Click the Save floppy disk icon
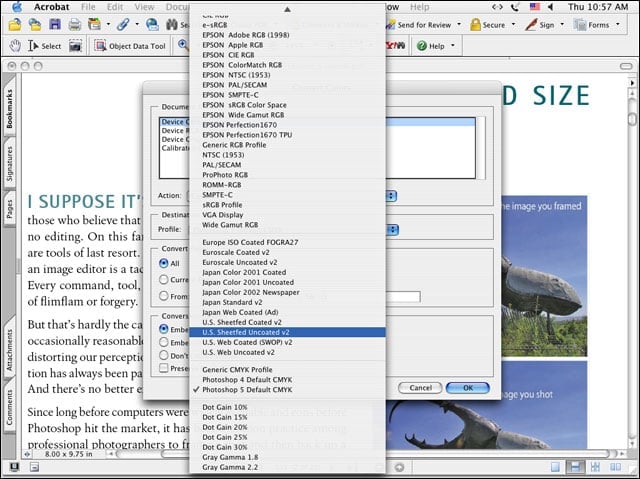This screenshot has height=479, width=640. tap(55, 24)
